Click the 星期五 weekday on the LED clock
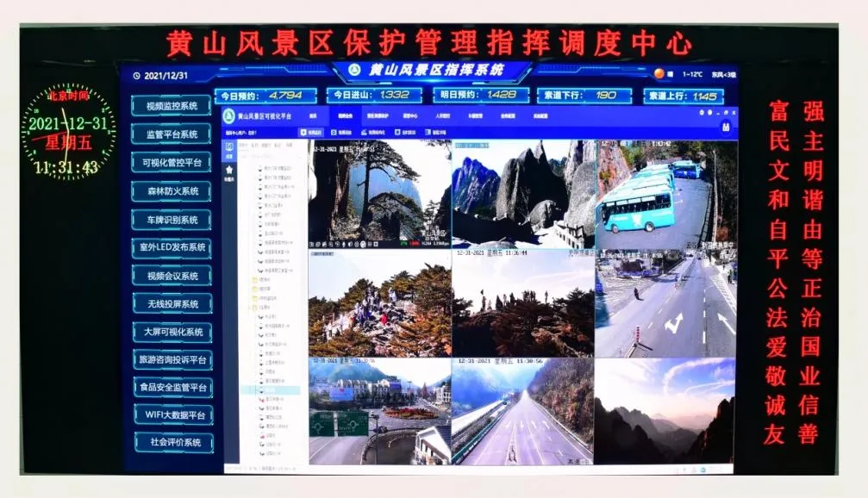This screenshot has height=498, width=868. [67, 143]
